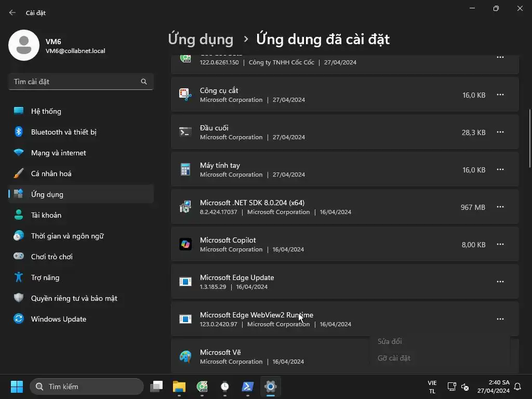
Task: Open Cá nhân hoá settings
Action: [81, 174]
